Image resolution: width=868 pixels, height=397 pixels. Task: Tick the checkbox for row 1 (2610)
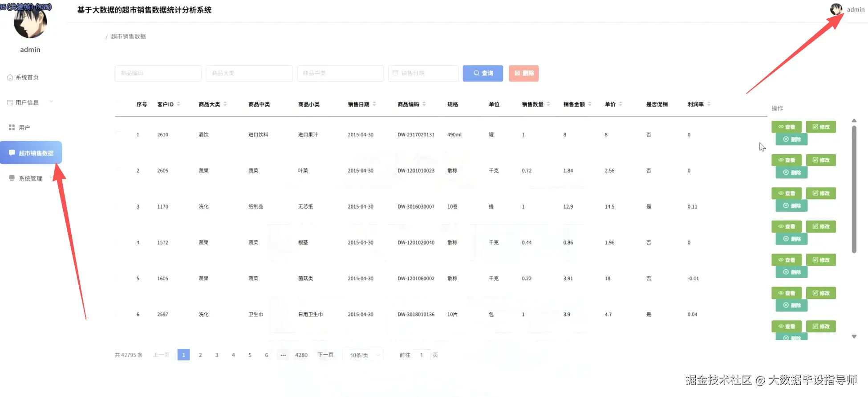[x=118, y=134]
